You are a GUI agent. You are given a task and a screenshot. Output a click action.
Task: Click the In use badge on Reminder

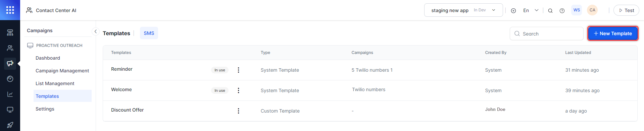[x=220, y=70]
